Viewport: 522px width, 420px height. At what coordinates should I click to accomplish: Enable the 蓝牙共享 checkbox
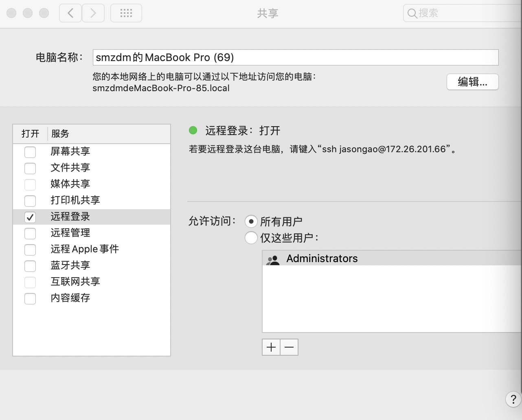click(30, 266)
